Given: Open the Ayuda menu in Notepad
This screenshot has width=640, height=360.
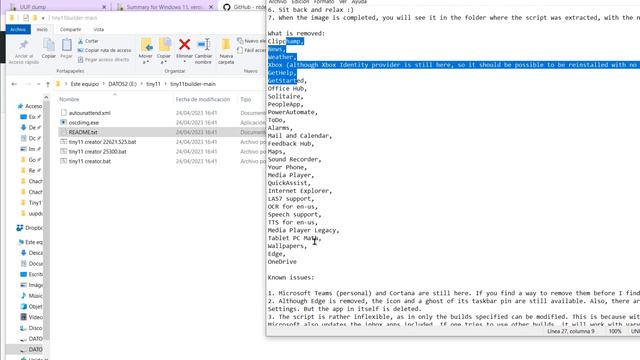Looking at the screenshot, I should point(359,2).
